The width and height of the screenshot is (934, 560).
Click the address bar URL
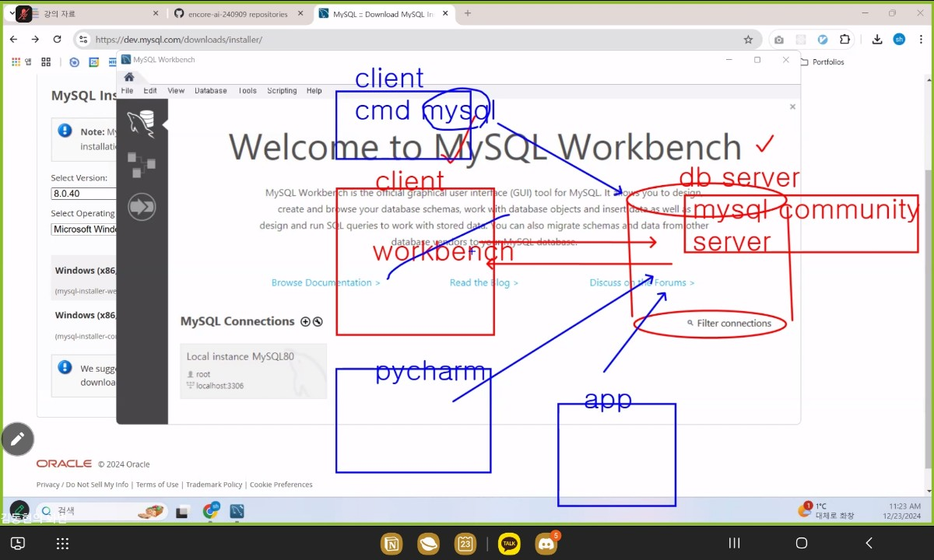tap(178, 40)
